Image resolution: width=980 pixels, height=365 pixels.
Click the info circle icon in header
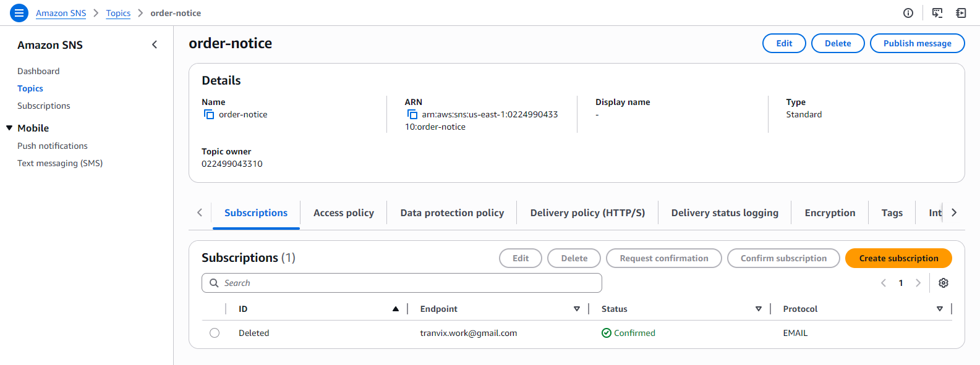(908, 13)
